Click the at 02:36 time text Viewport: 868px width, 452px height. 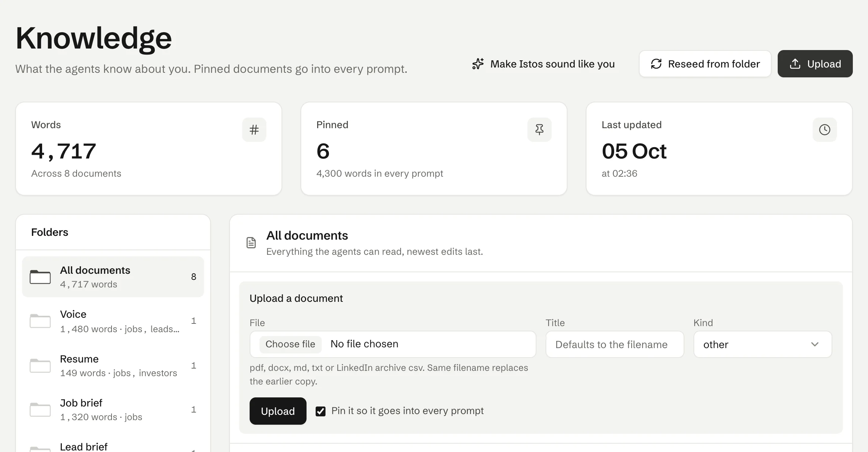coord(619,173)
